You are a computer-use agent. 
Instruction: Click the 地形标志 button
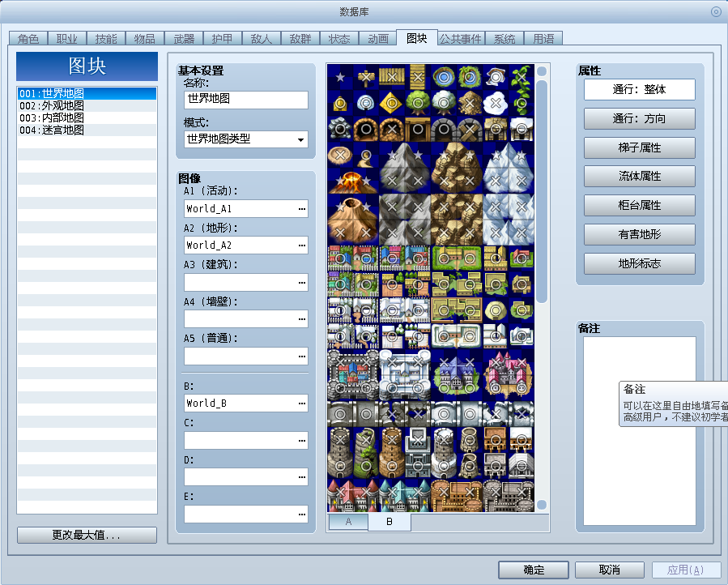click(639, 263)
